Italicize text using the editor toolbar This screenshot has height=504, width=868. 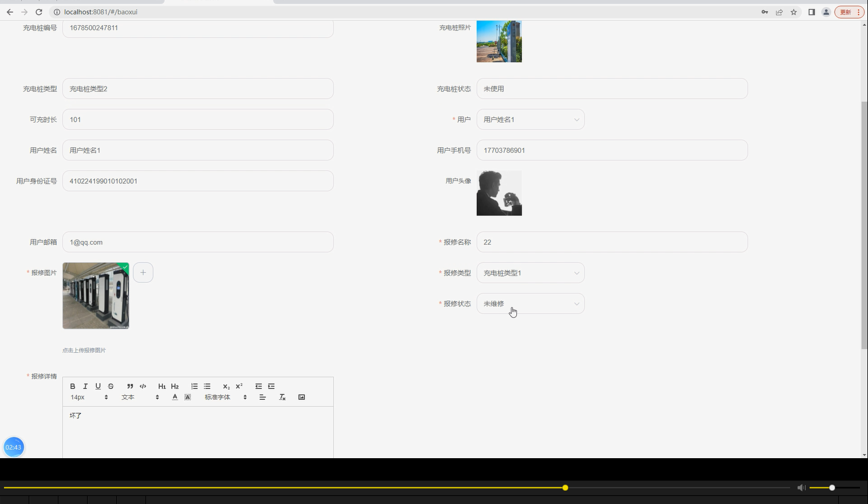85,386
